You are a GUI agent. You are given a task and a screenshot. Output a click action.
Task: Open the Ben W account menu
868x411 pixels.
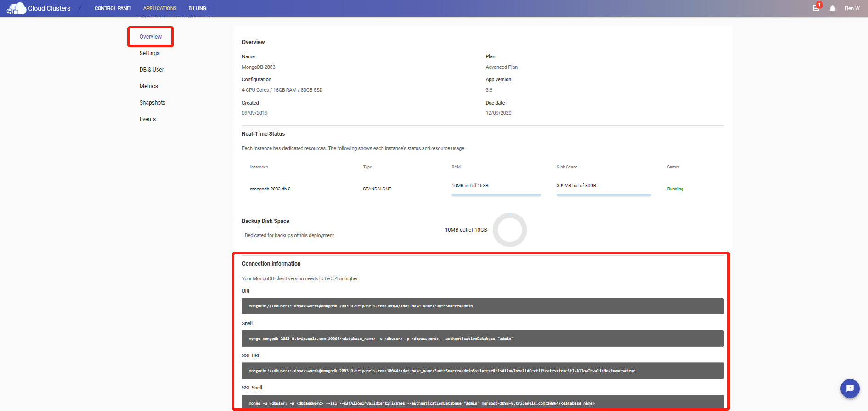pyautogui.click(x=852, y=8)
